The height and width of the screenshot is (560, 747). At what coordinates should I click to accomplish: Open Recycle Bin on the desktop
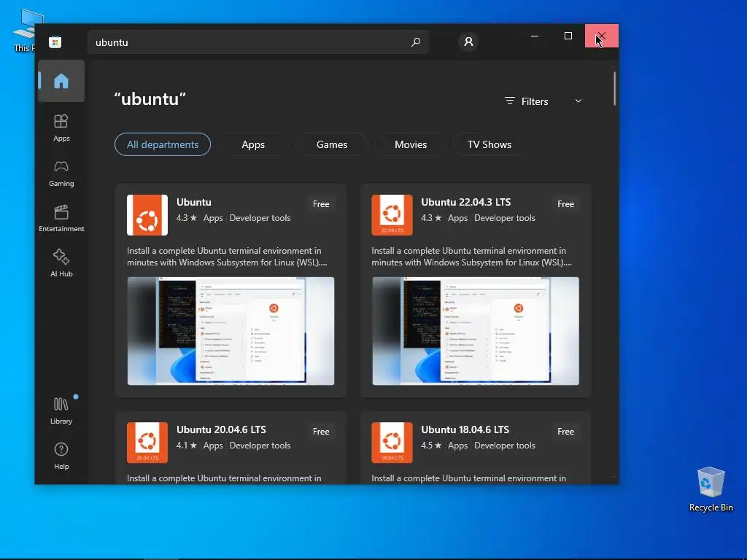point(711,489)
